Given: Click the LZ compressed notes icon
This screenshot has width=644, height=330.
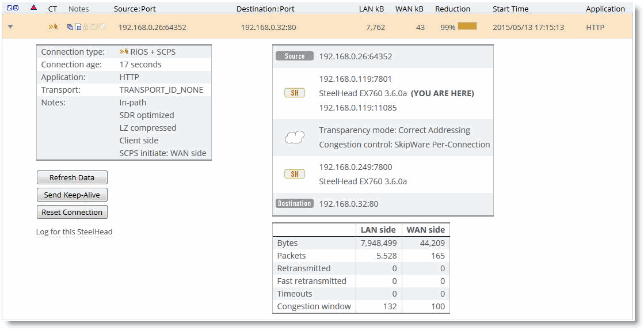Looking at the screenshot, I should pos(78,27).
